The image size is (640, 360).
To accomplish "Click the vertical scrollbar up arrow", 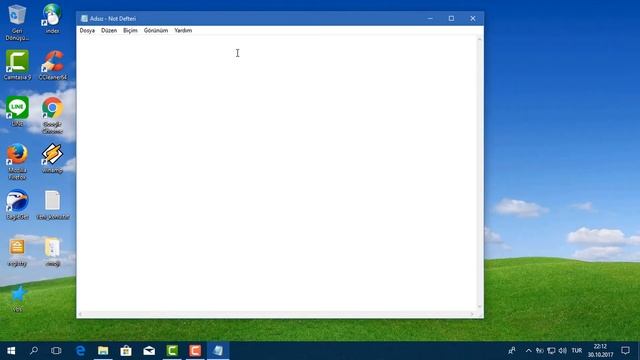I will tap(480, 40).
